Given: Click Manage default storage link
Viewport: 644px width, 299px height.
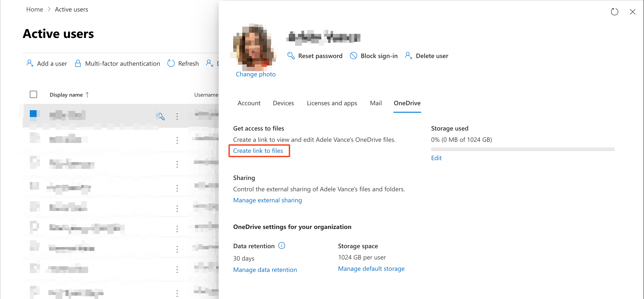Looking at the screenshot, I should pos(371,269).
